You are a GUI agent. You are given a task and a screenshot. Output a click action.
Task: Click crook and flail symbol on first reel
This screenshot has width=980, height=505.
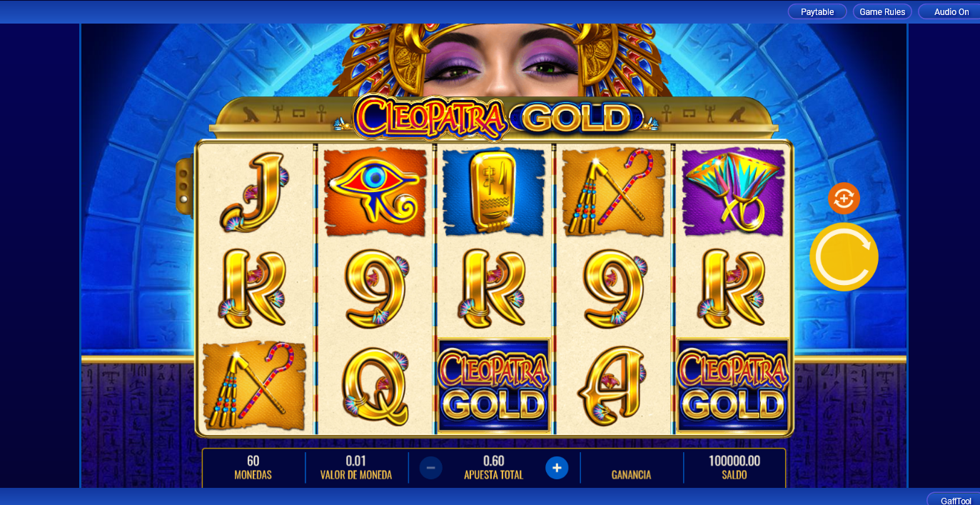pos(255,386)
